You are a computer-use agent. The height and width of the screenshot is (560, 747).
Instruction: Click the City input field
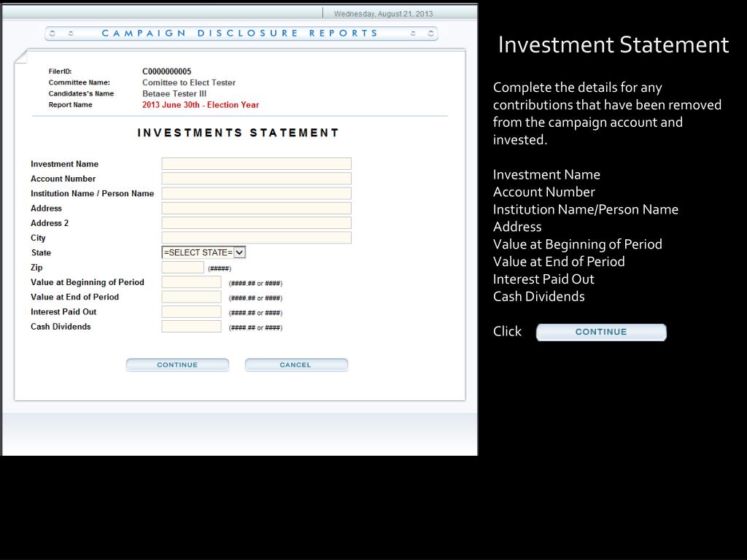tap(256, 238)
